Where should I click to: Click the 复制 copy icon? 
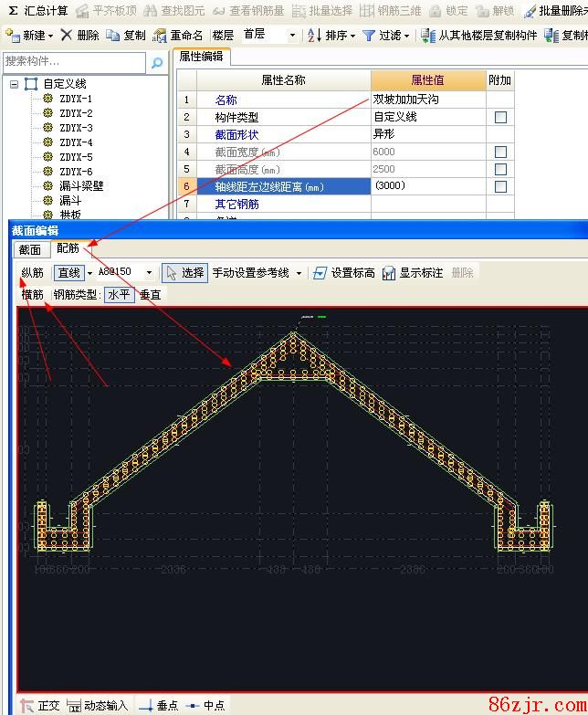(113, 36)
